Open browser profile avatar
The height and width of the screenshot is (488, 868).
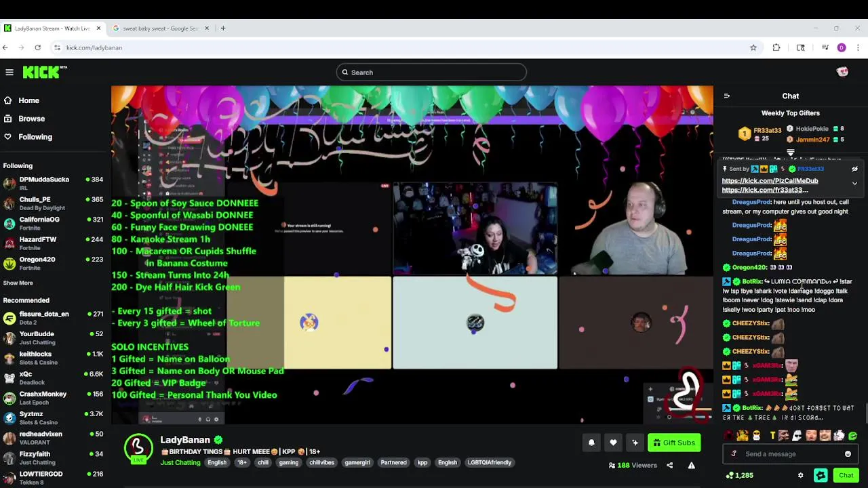click(842, 47)
